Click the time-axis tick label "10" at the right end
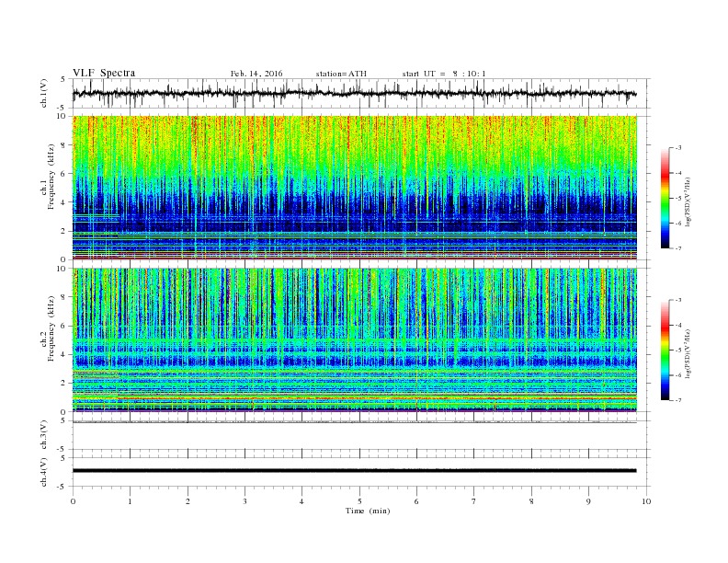 [x=646, y=501]
